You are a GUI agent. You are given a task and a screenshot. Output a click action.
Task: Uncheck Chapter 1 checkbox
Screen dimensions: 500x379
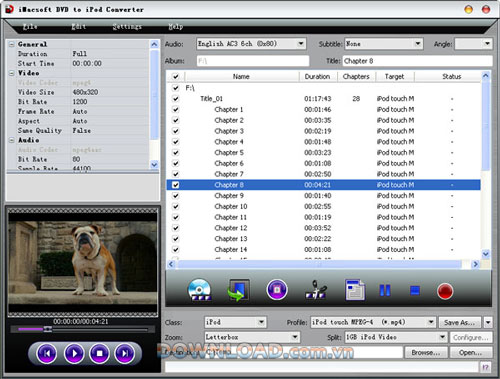[176, 109]
